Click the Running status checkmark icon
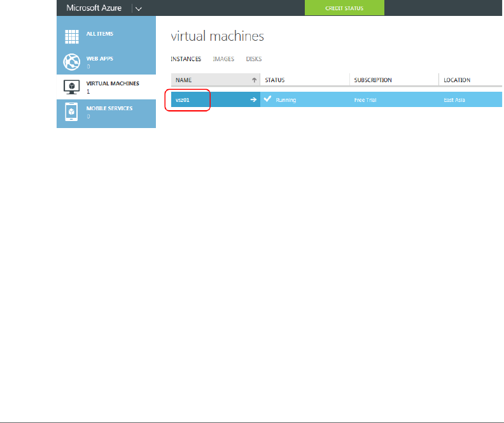The image size is (504, 423). coord(267,99)
